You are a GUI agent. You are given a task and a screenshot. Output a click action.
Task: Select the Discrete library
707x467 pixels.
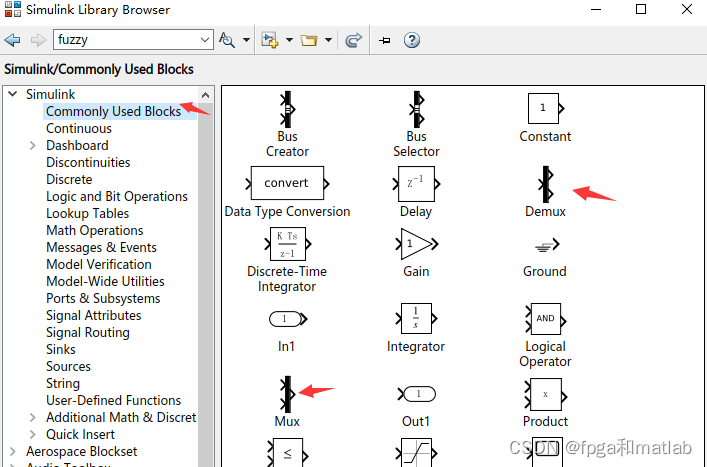tap(69, 179)
